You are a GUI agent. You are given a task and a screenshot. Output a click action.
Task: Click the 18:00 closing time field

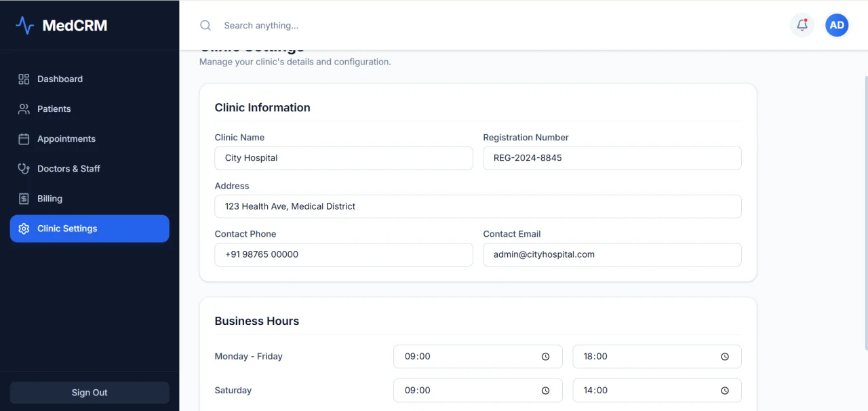(x=657, y=357)
